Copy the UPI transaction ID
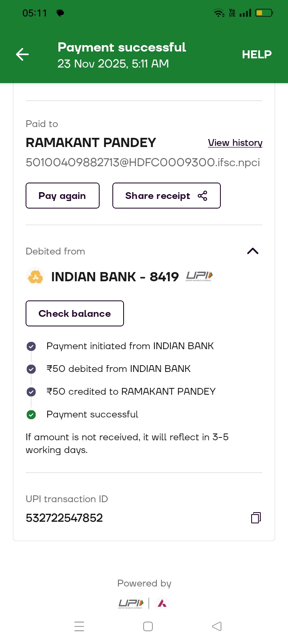Image resolution: width=288 pixels, height=644 pixels. (x=256, y=518)
